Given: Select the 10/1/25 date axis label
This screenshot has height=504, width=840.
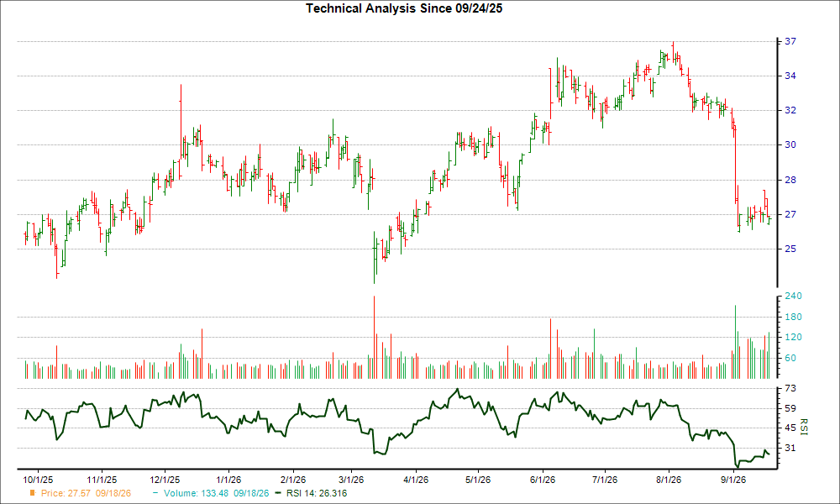Looking at the screenshot, I should (x=38, y=480).
